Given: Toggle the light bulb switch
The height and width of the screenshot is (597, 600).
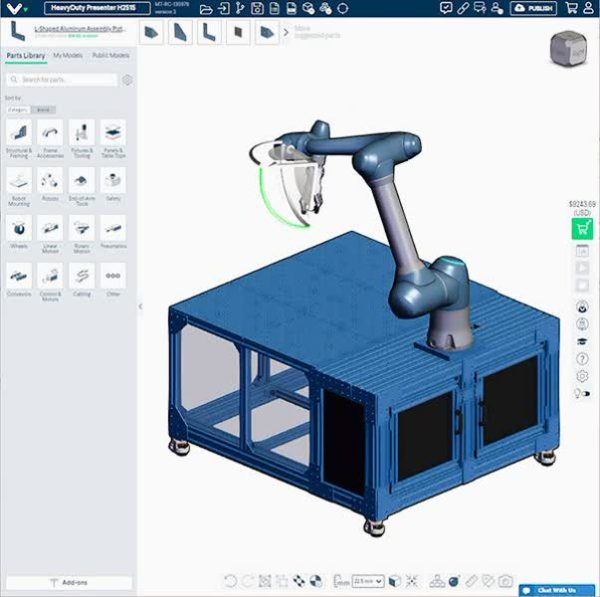Looking at the screenshot, I should point(582,393).
